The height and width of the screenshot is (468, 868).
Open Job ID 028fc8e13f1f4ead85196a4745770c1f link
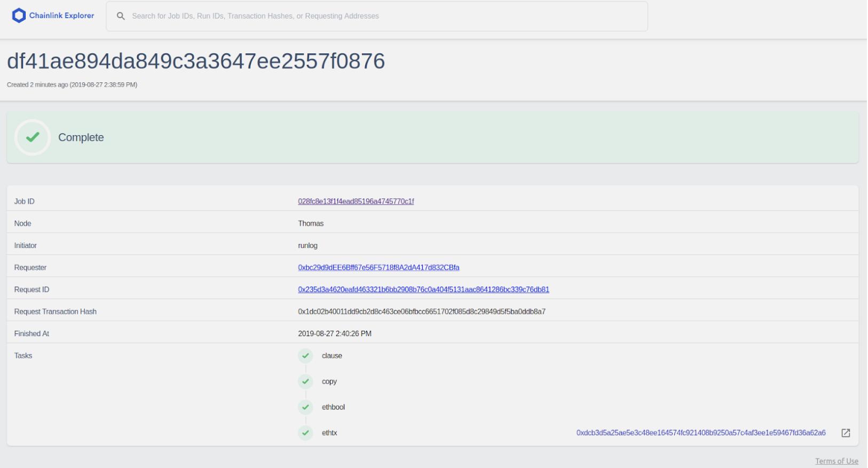(x=356, y=201)
